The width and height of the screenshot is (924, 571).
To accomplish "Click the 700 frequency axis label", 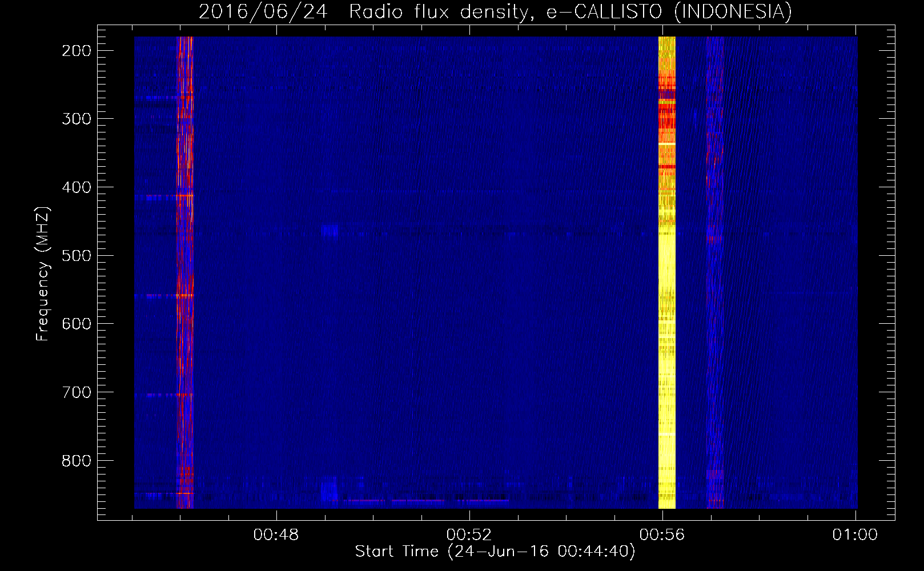I will [x=77, y=392].
